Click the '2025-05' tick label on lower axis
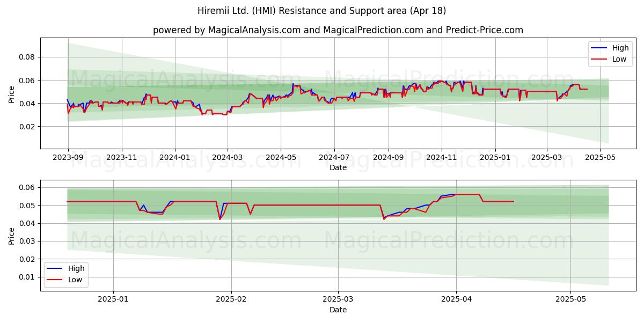The width and height of the screenshot is (644, 322). pos(571,300)
